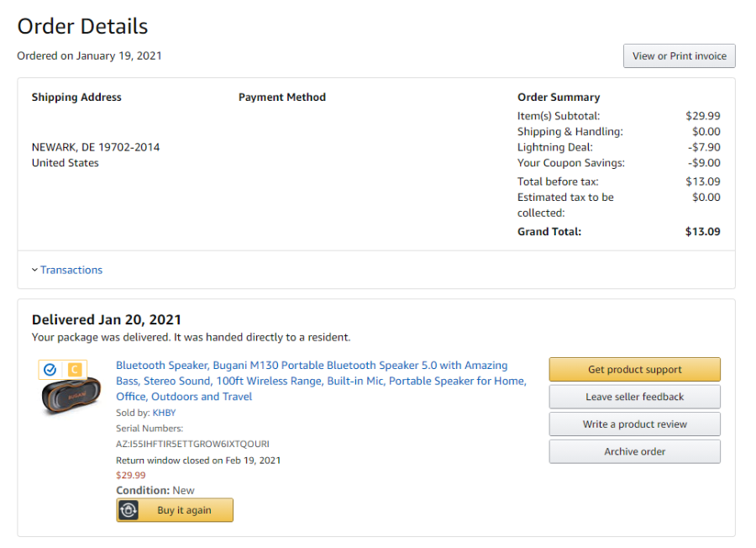Image resolution: width=756 pixels, height=548 pixels.
Task: Click the red $29.99 item price
Action: pyautogui.click(x=131, y=475)
